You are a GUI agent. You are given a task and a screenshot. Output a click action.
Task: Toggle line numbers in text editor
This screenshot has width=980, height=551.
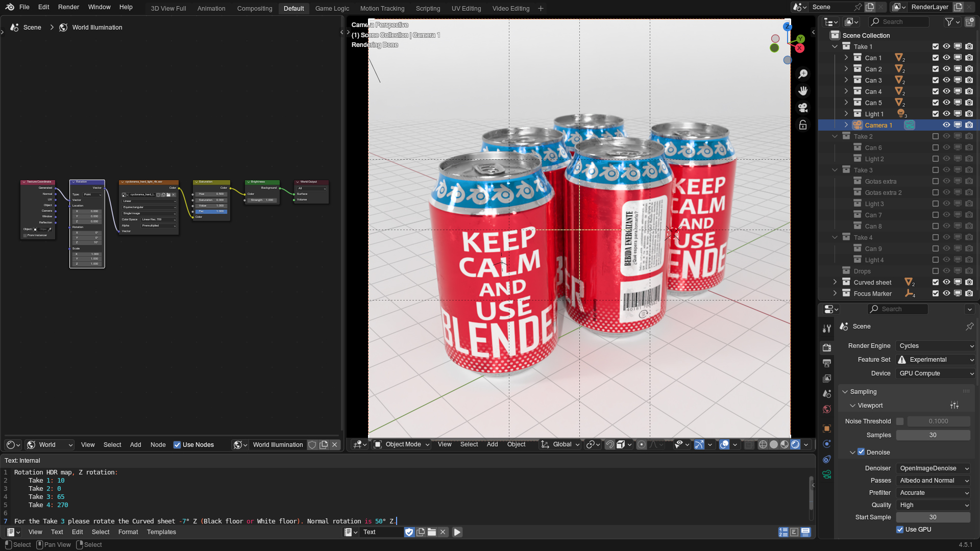point(783,532)
